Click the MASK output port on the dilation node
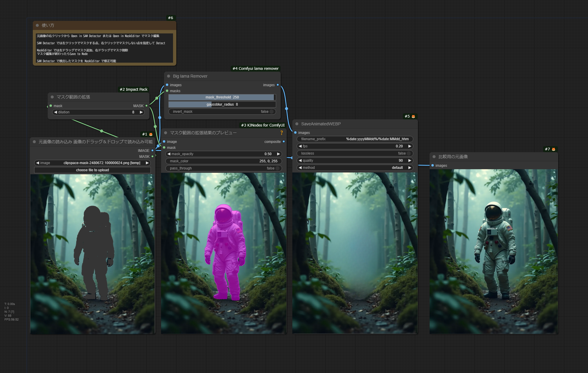This screenshot has height=373, width=588. pos(146,106)
